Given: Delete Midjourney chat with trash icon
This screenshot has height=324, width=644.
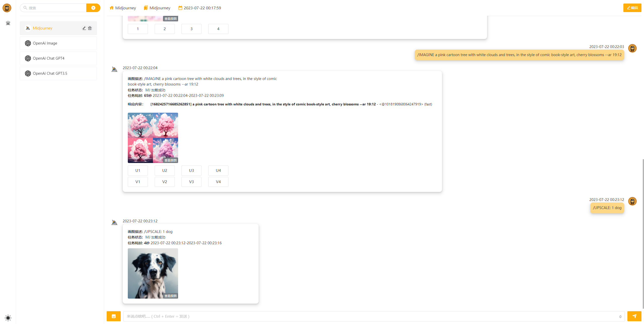Looking at the screenshot, I should pos(90,28).
